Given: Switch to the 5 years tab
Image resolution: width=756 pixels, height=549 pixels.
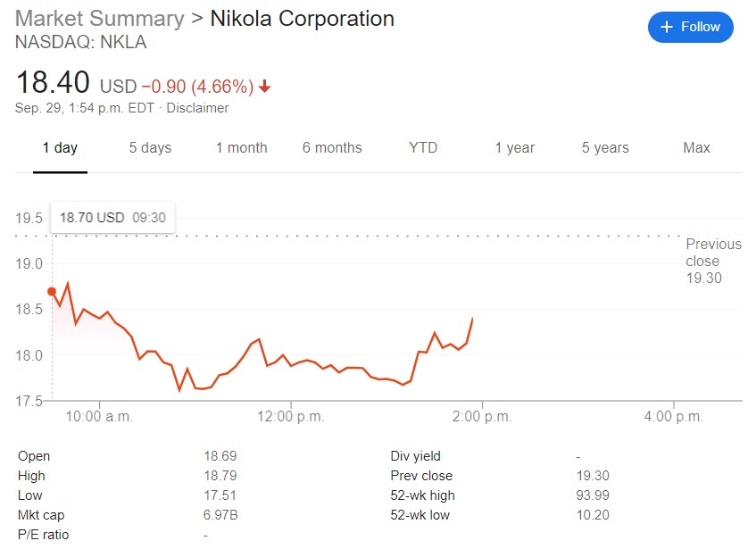Looking at the screenshot, I should click(x=605, y=148).
